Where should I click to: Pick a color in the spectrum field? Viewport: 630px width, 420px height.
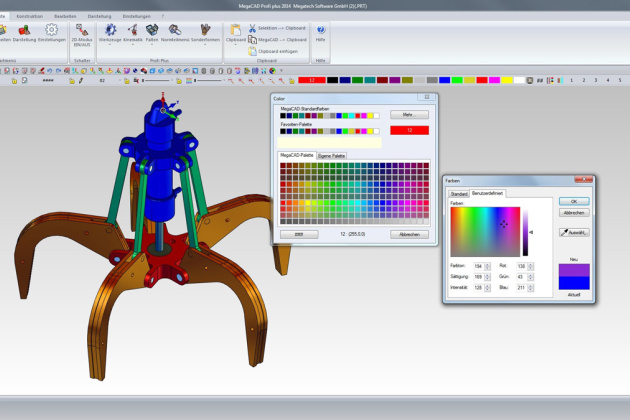coord(485,231)
